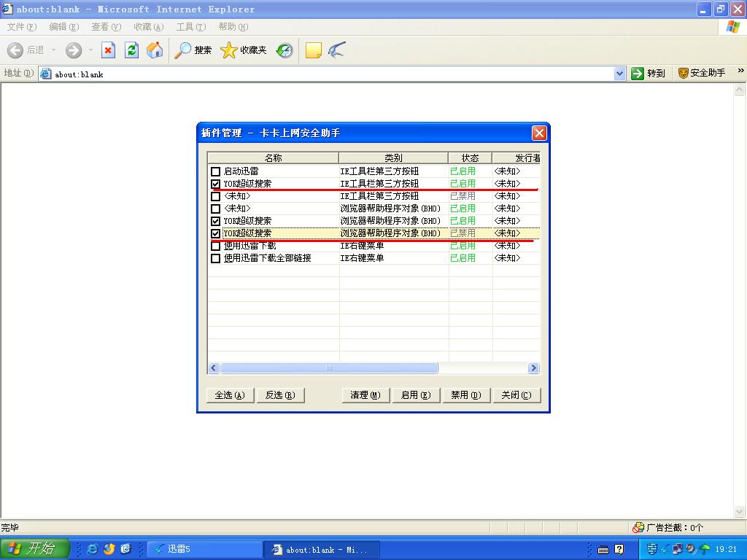Untick the highlighted disabled YOK超级搜索 checkbox
Viewport: 747px width, 560px height.
coord(216,233)
